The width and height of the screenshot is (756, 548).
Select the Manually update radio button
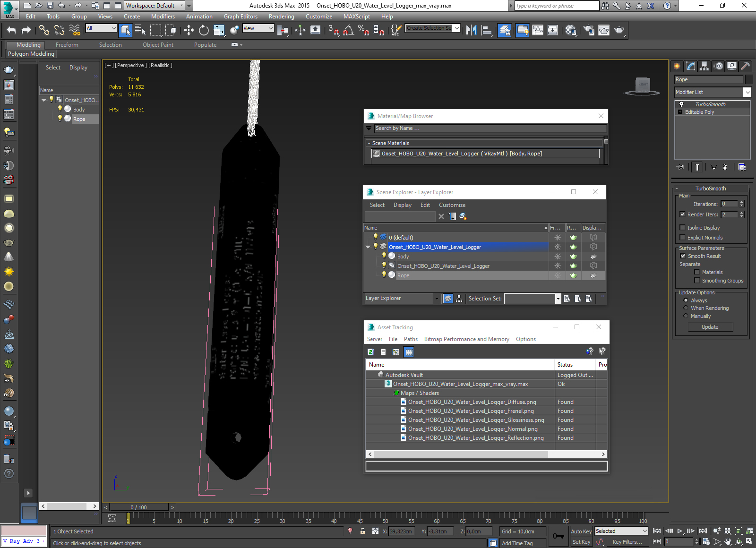tap(686, 316)
